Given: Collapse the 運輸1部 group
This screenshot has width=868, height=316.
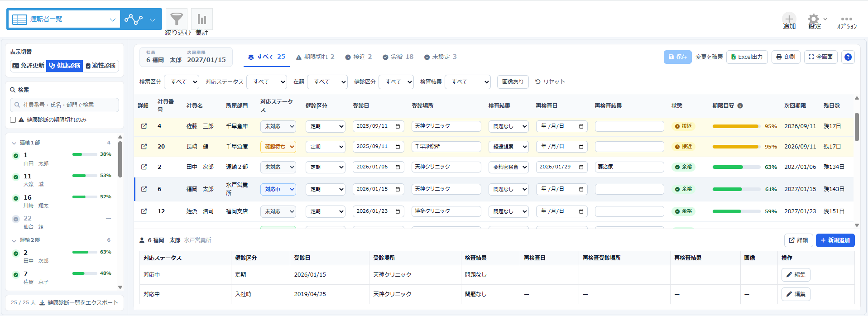Looking at the screenshot, I should [14, 143].
